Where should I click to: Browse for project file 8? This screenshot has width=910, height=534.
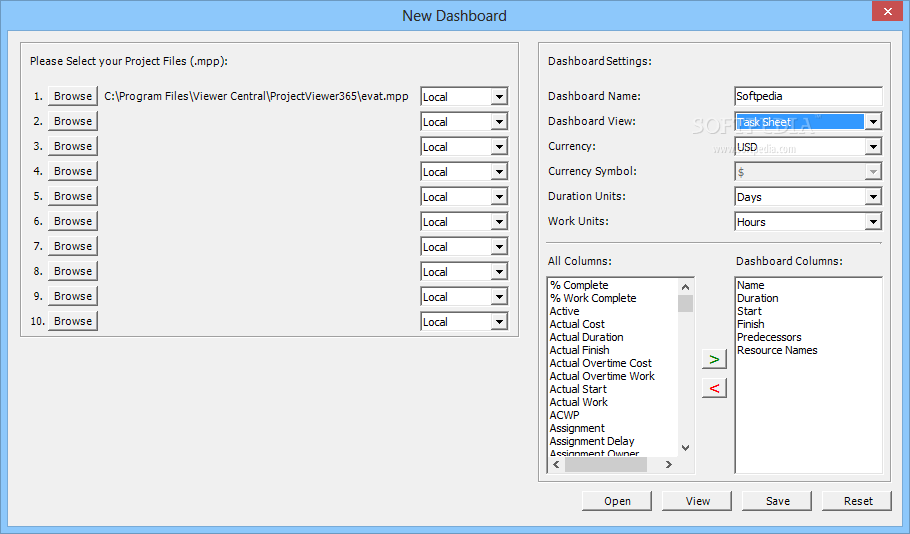[73, 270]
